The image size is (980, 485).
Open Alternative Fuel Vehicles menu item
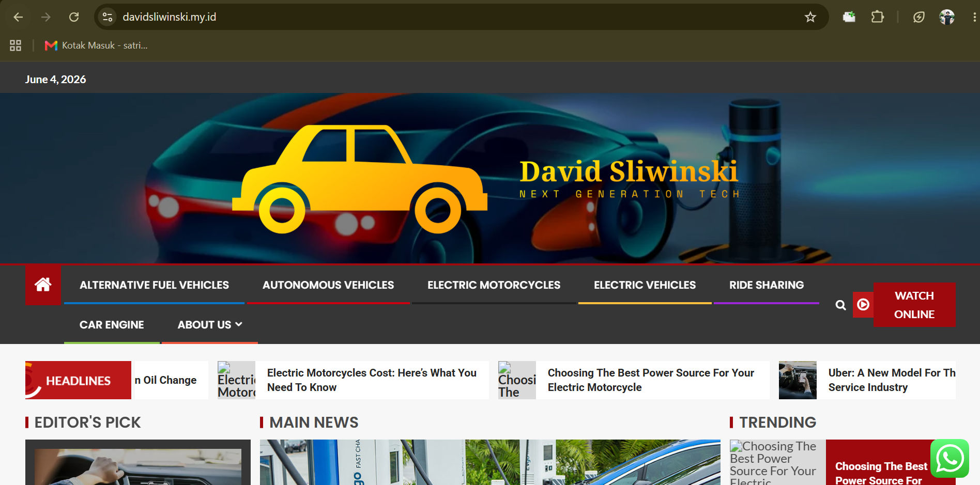(x=154, y=285)
